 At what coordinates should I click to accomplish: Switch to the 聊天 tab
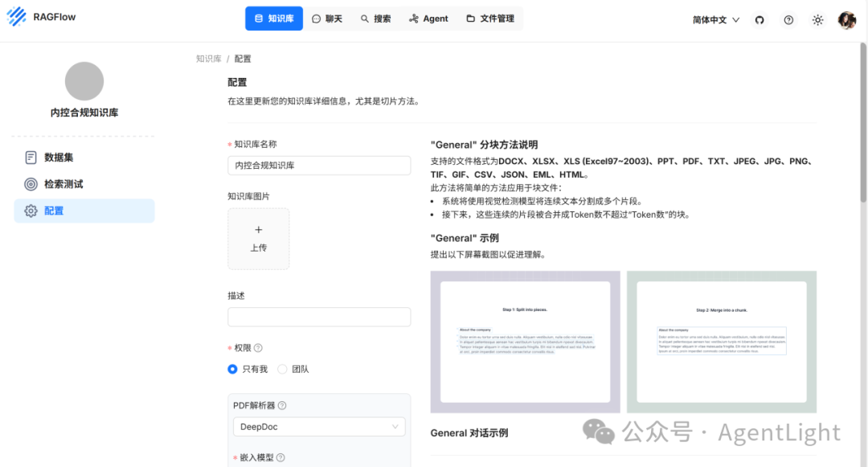click(x=327, y=18)
